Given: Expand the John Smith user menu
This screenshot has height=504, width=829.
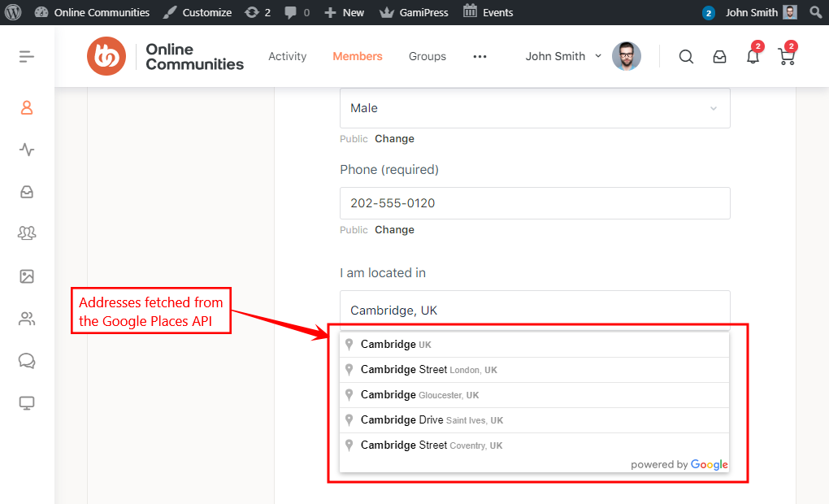Looking at the screenshot, I should point(563,57).
